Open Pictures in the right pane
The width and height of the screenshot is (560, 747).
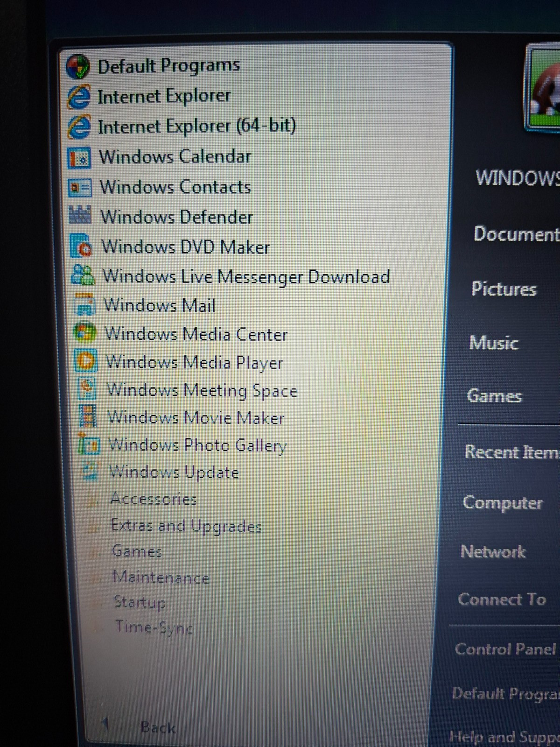[x=504, y=289]
